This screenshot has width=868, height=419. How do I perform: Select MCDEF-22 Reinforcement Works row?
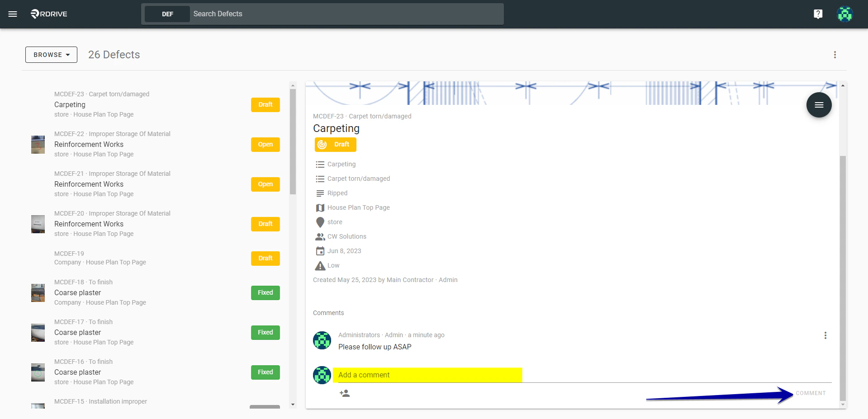156,144
